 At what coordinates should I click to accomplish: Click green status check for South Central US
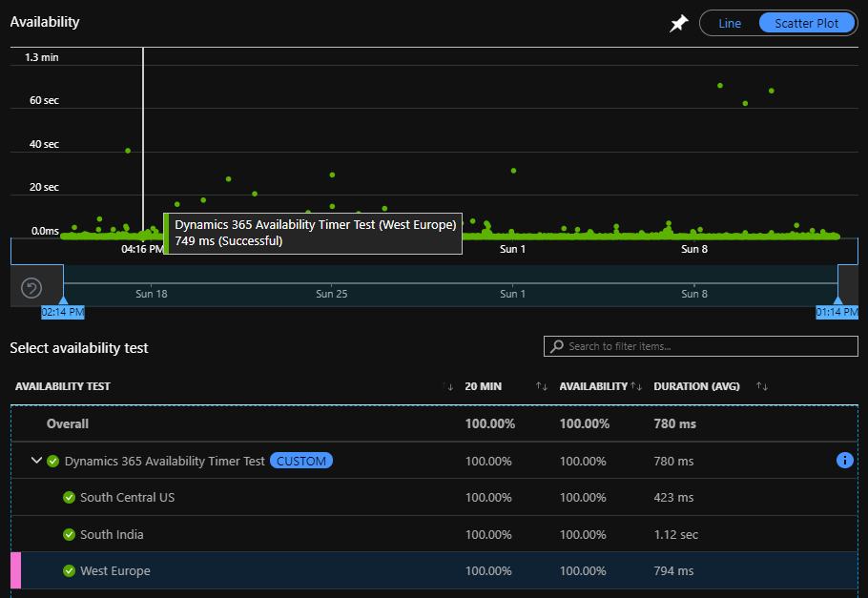pos(70,497)
